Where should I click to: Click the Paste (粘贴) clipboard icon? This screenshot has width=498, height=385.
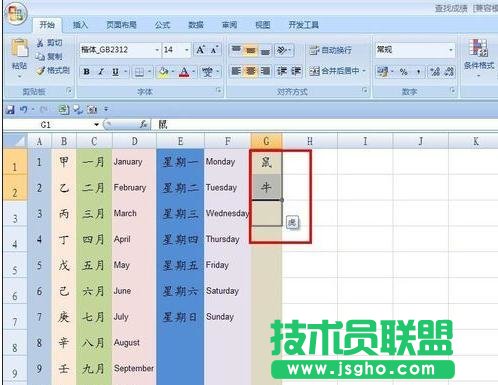[19, 49]
